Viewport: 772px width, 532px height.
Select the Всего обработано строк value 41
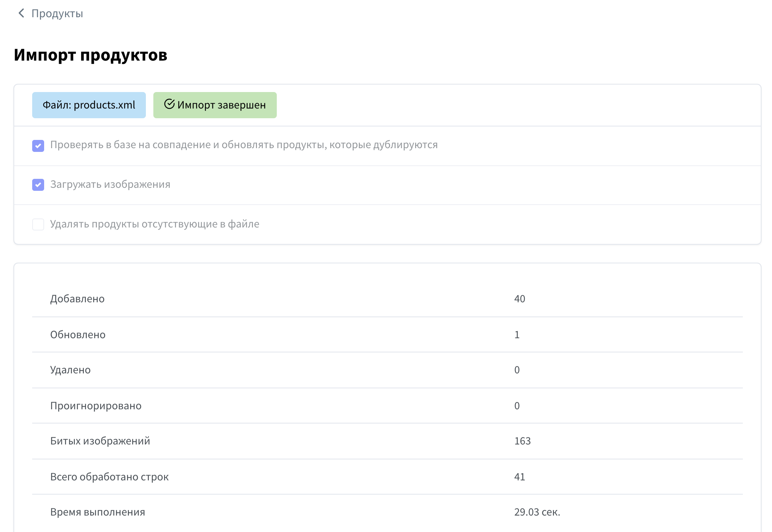(x=520, y=477)
